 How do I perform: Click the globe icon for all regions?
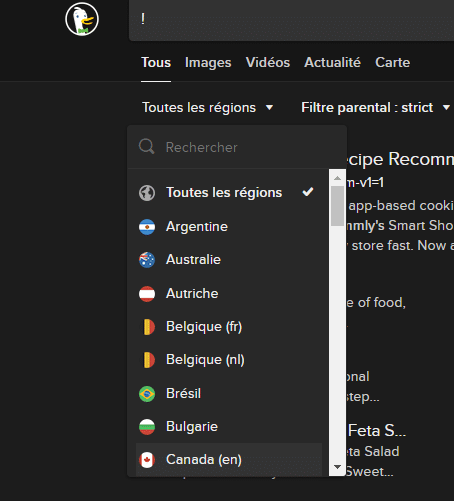pos(147,193)
